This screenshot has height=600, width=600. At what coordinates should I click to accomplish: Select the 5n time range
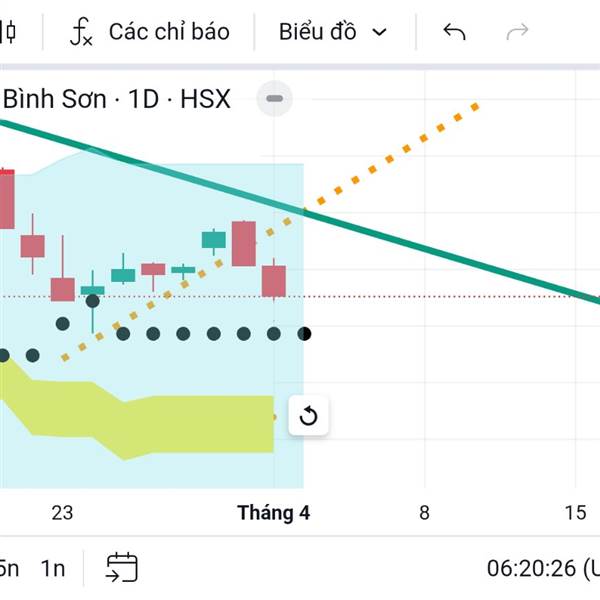[8, 568]
